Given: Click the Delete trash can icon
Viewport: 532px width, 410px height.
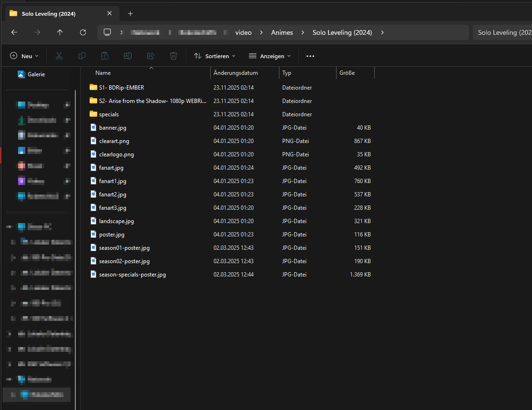Looking at the screenshot, I should (174, 56).
